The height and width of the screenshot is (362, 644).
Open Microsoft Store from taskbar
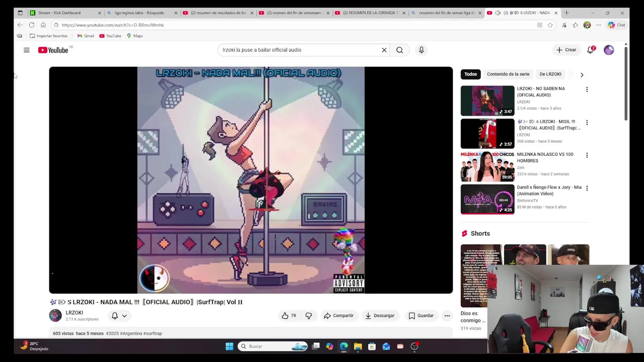click(372, 346)
